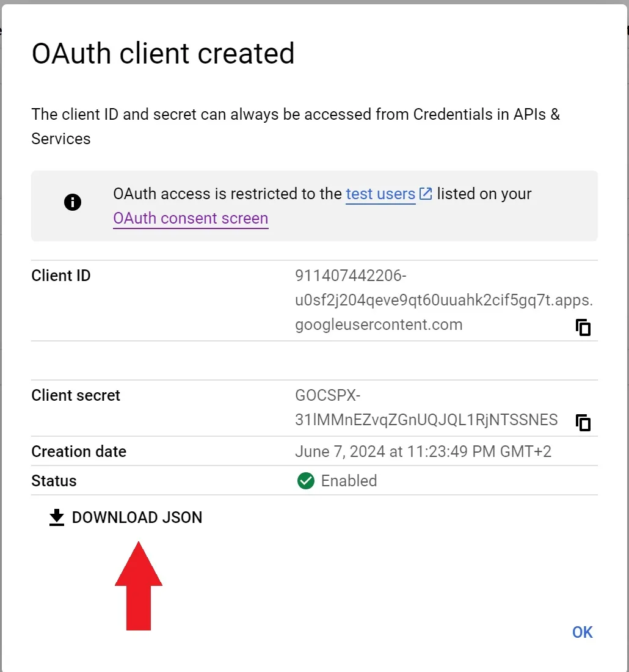The height and width of the screenshot is (672, 629).
Task: Click the 'Client ID' row label
Action: pyautogui.click(x=61, y=276)
